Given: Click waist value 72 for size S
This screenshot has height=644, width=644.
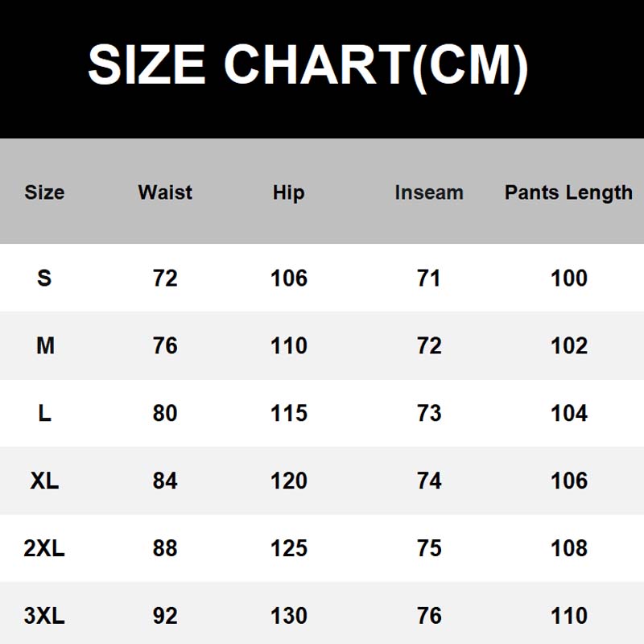Looking at the screenshot, I should (x=165, y=278).
